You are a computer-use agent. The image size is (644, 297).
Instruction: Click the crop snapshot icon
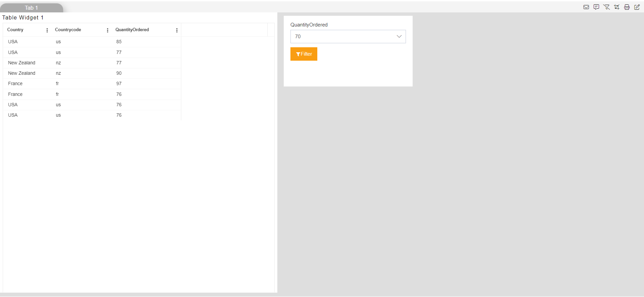(616, 7)
